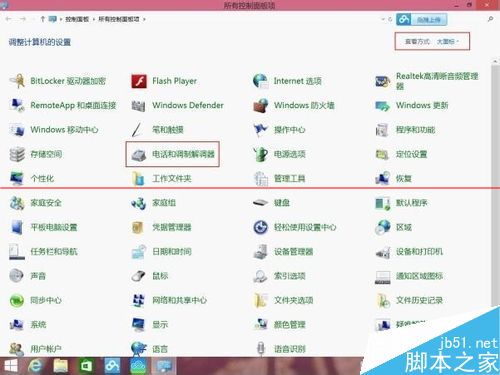Click the cloud upload button in the toolbar
This screenshot has width=500, height=375.
point(421,20)
